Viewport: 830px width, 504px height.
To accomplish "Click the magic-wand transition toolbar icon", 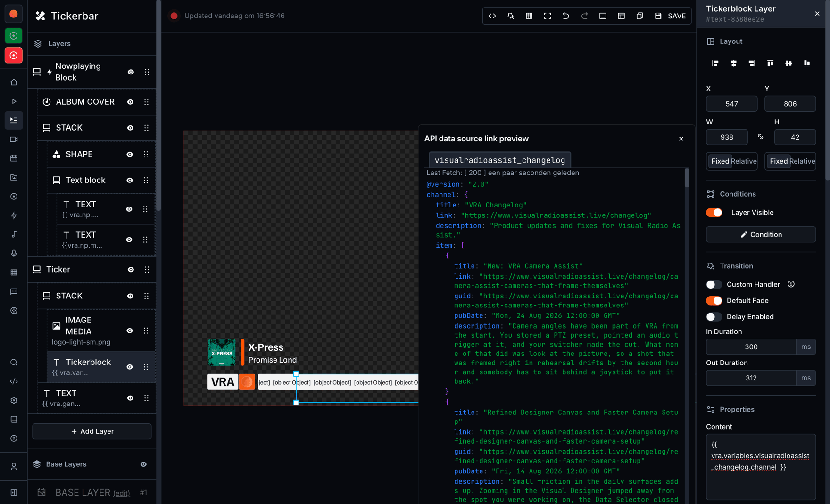I will [x=510, y=16].
